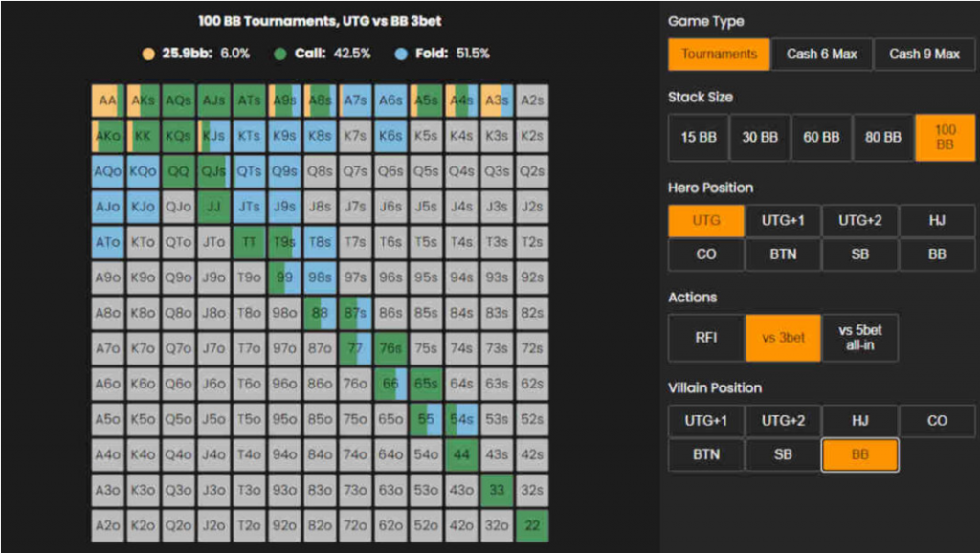Open the RFI action chart
This screenshot has width=980, height=553.
706,338
